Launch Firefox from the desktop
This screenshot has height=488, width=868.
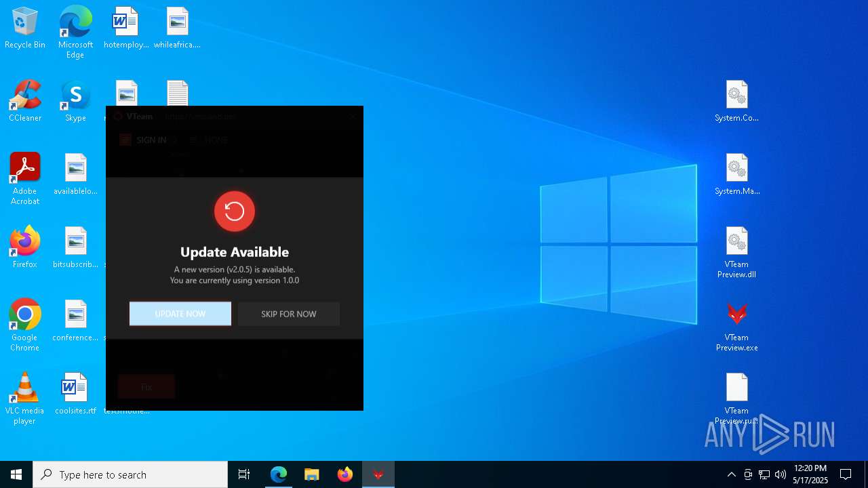click(25, 248)
